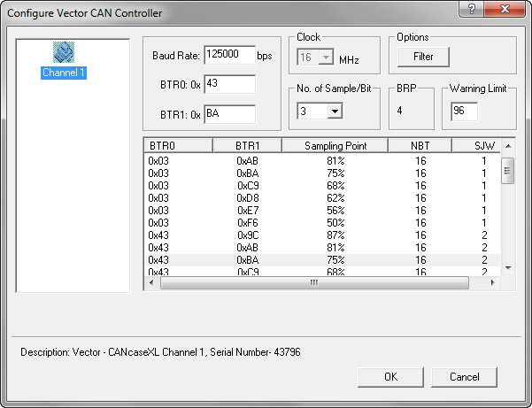Sort by Sampling Point column header
The height and width of the screenshot is (408, 532).
coord(335,146)
